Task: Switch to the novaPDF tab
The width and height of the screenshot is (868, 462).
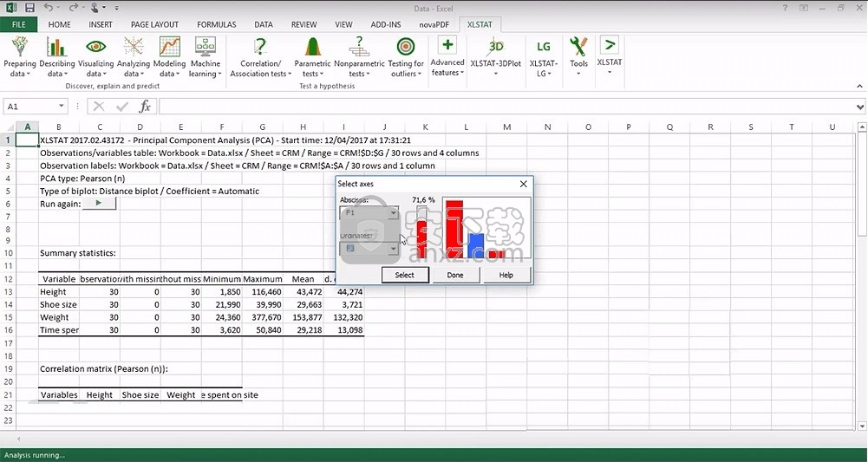Action: [x=434, y=24]
